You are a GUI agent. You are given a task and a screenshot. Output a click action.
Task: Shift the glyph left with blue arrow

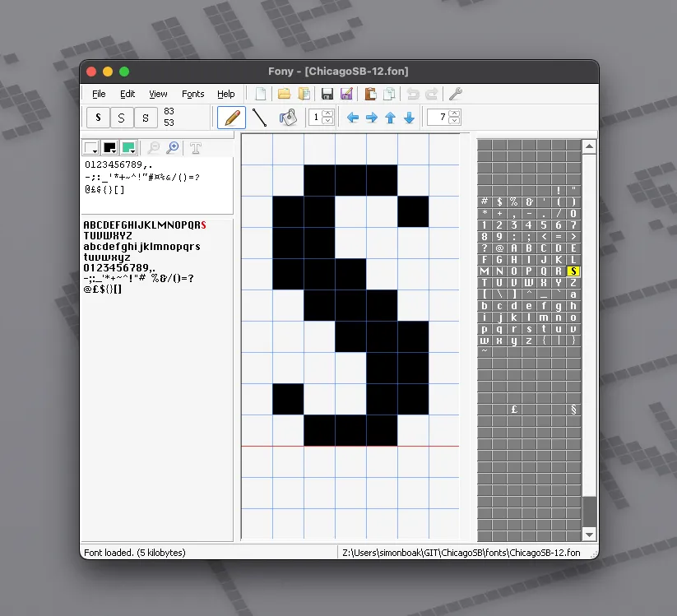tap(352, 118)
